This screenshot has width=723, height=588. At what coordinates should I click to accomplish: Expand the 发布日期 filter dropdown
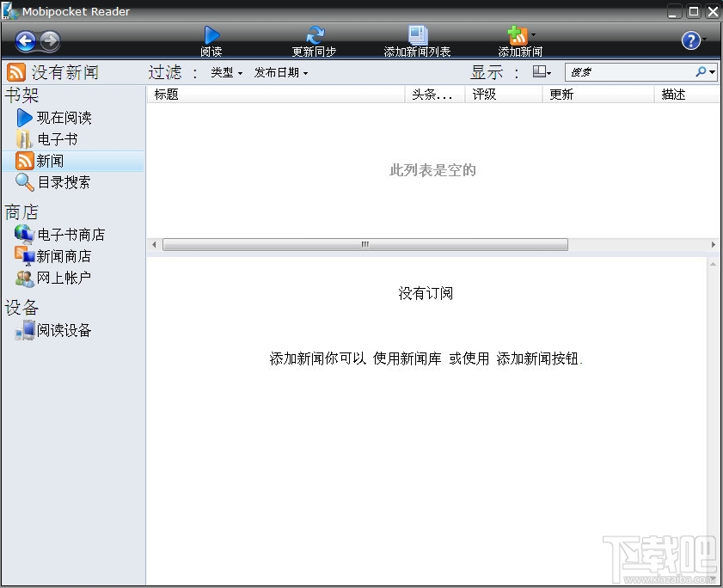[280, 73]
